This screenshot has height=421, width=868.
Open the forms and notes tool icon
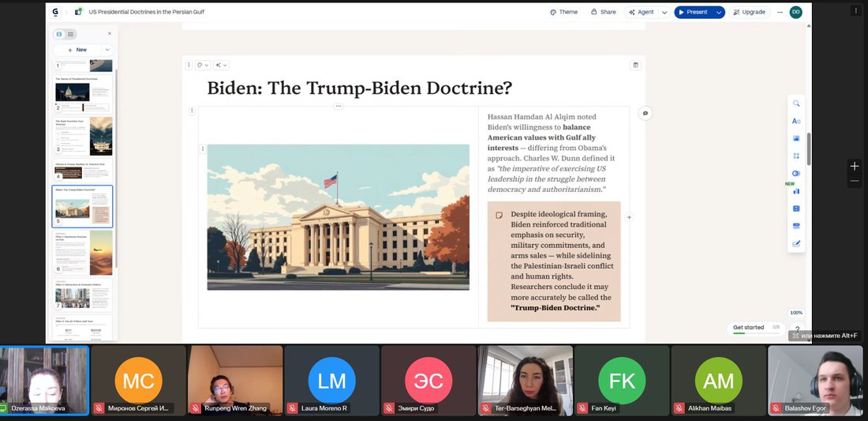pos(796,243)
